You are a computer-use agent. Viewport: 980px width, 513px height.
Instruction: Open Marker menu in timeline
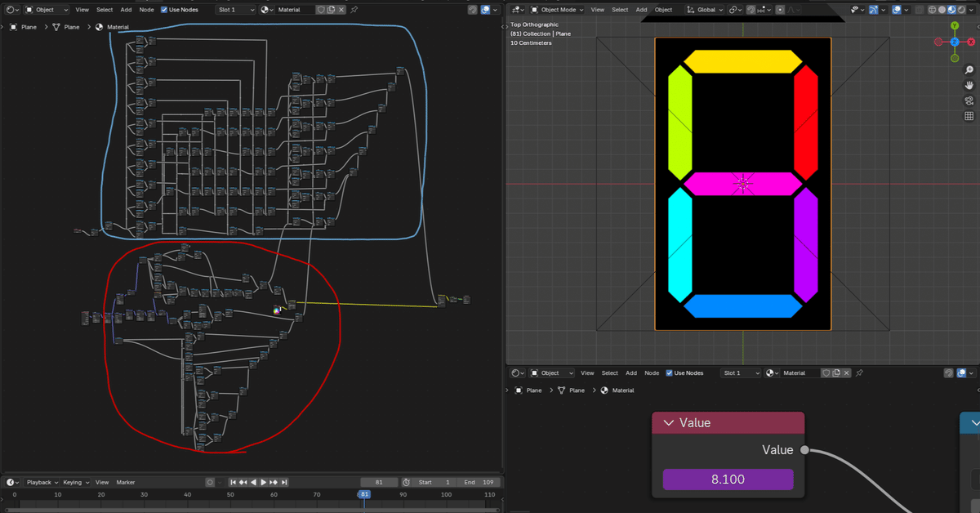click(x=125, y=483)
